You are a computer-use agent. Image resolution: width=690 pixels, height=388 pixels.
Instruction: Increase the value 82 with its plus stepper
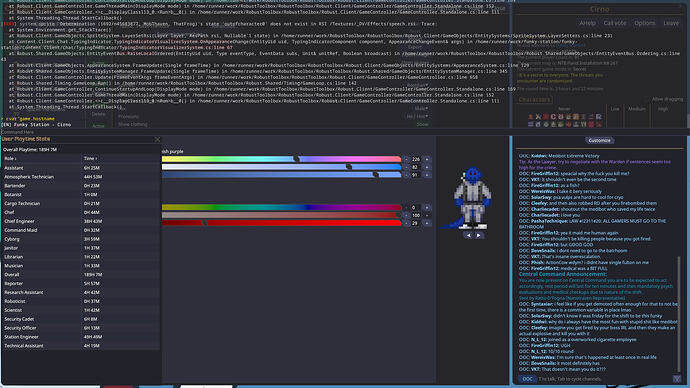coord(427,167)
